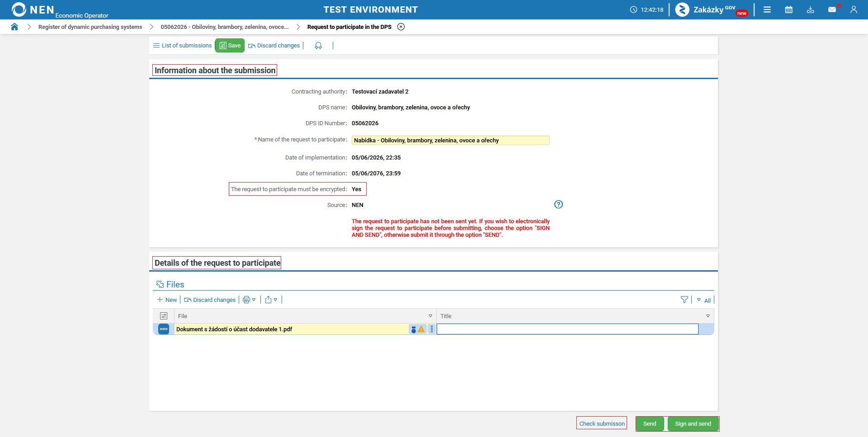Click red 'has not been sent yet' notice
The height and width of the screenshot is (437, 868).
pyautogui.click(x=451, y=228)
